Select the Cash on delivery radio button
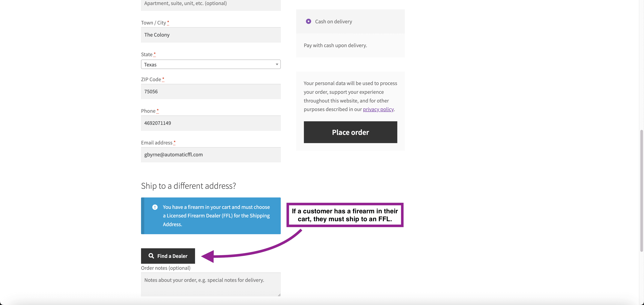 (x=308, y=21)
